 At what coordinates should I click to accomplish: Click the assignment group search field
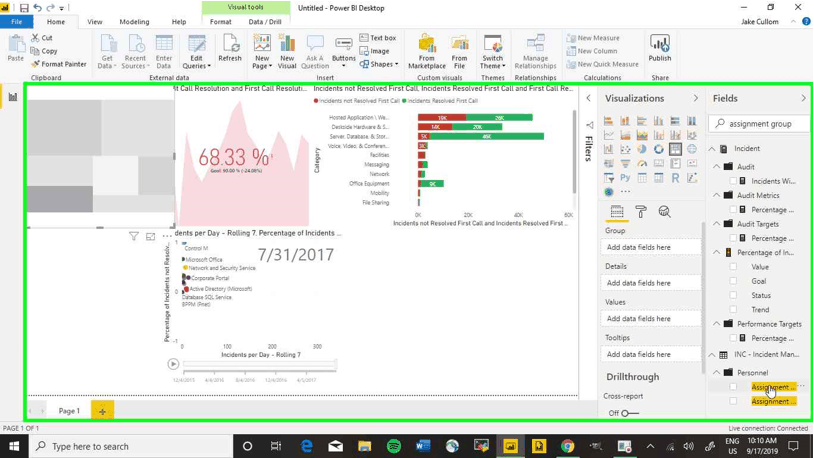click(x=760, y=124)
